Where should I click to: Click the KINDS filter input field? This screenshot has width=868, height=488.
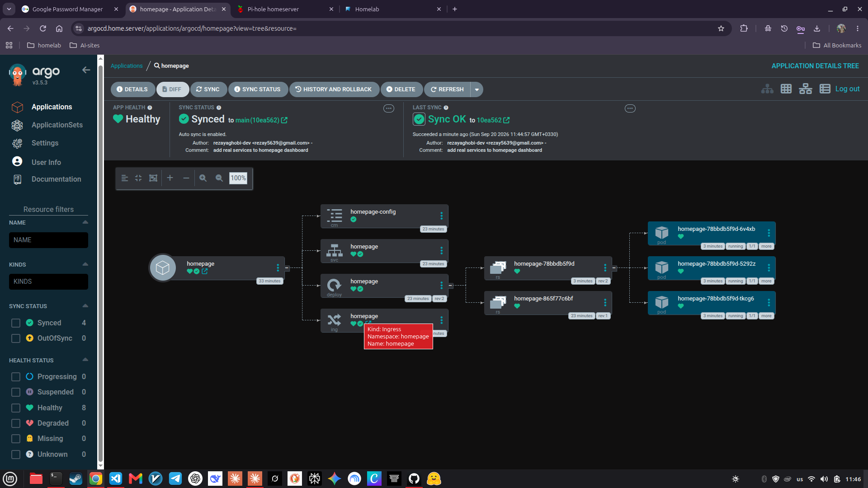(x=48, y=282)
